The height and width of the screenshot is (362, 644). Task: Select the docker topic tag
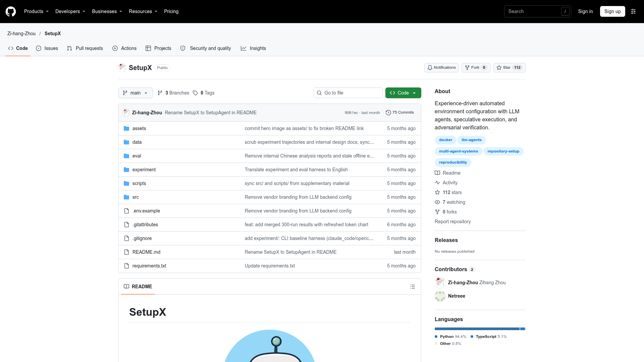[x=445, y=140]
